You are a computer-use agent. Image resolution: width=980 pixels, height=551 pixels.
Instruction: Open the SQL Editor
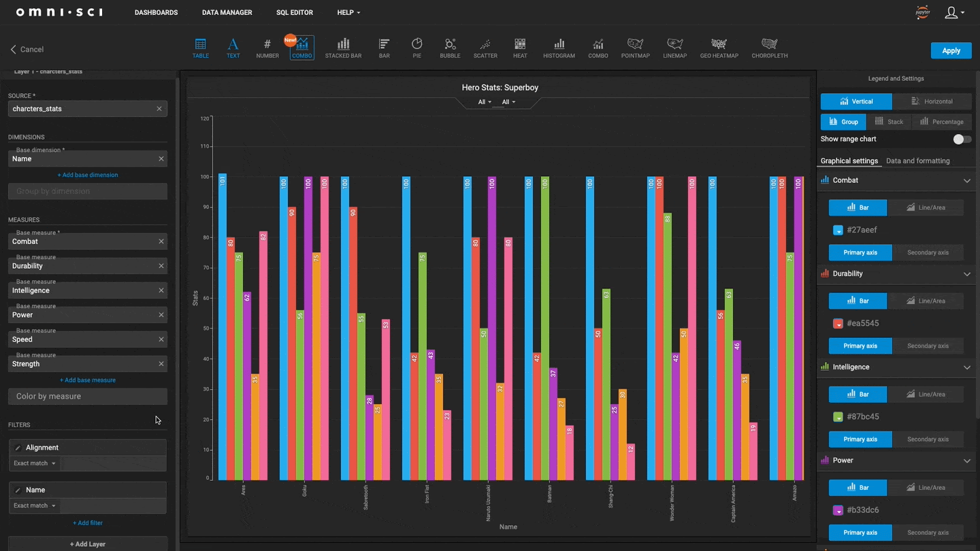tap(295, 12)
